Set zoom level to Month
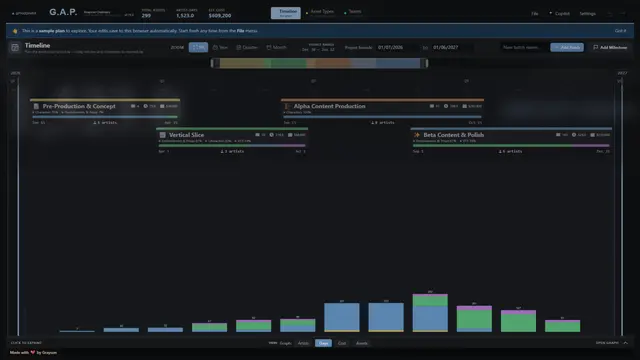 pos(277,47)
